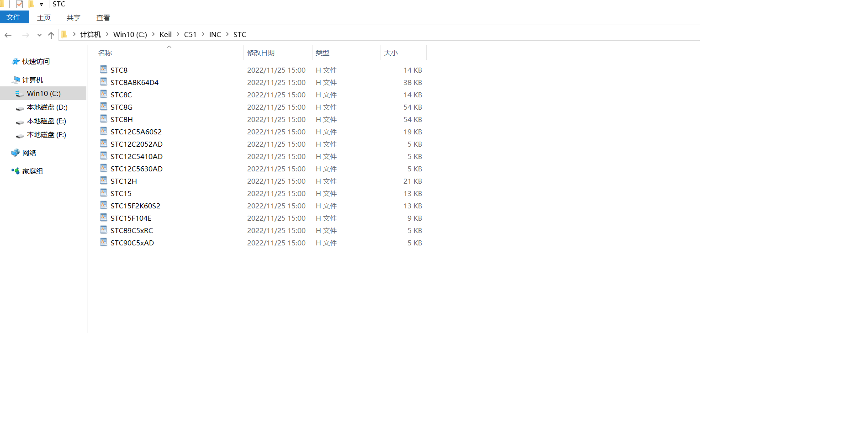
Task: Expand the chevron before 计算机 in address bar
Action: 74,34
